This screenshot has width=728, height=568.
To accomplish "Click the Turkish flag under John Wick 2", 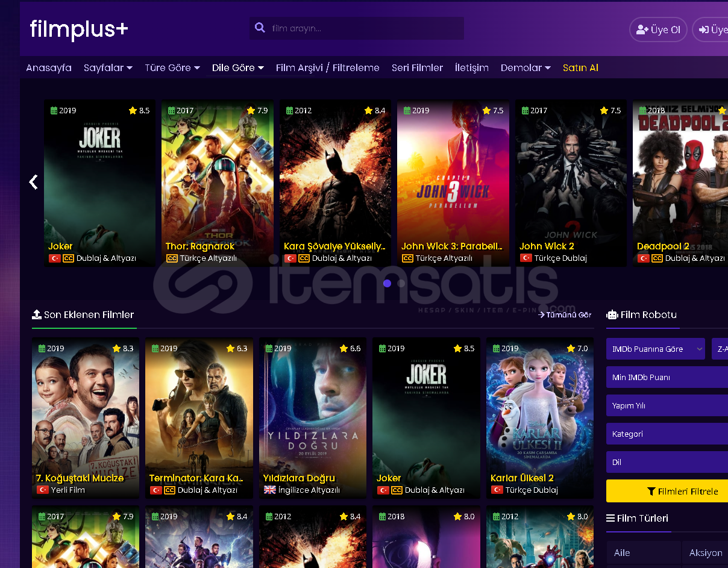I will pos(526,258).
